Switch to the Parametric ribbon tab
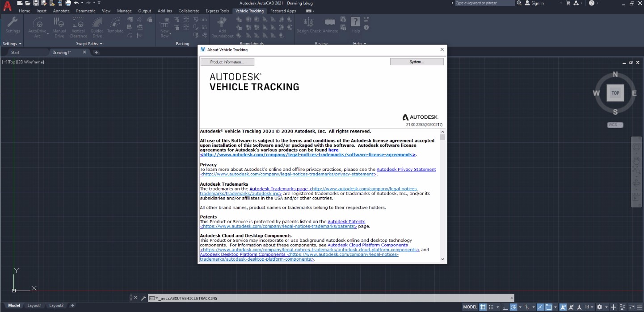644x312 pixels. [85, 11]
